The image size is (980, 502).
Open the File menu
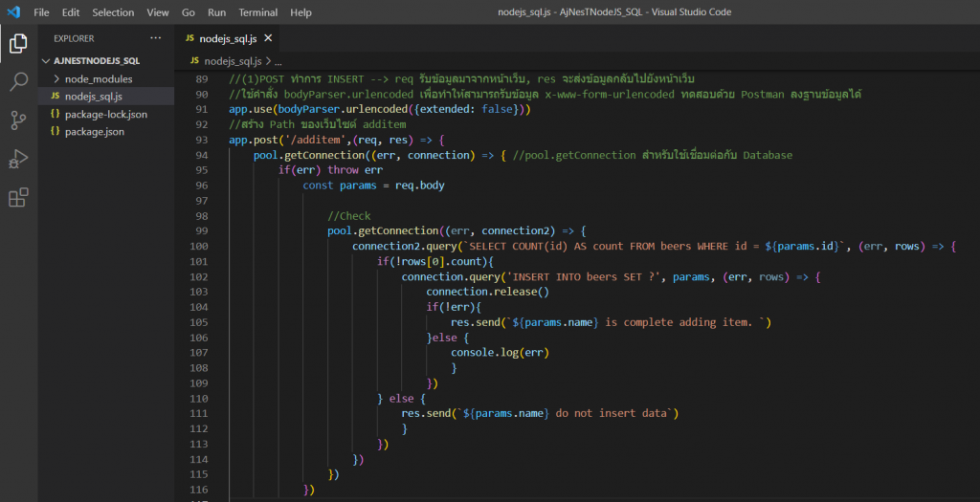pos(41,12)
